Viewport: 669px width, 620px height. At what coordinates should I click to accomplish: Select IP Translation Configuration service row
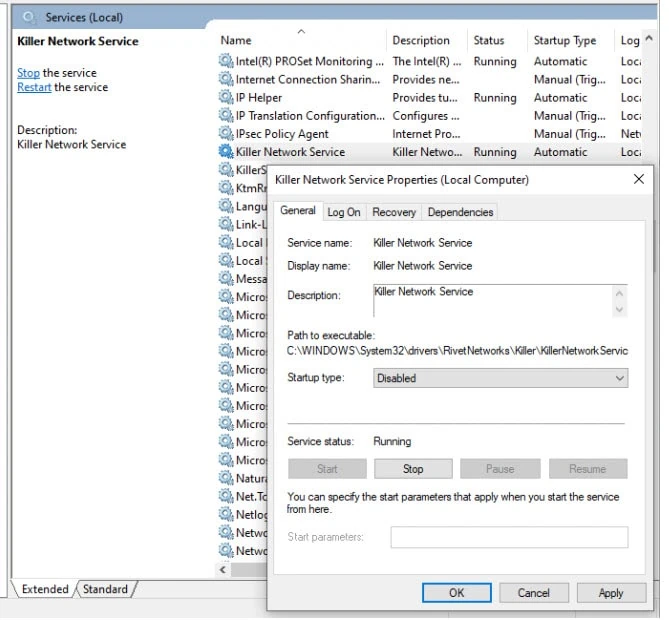click(x=430, y=115)
